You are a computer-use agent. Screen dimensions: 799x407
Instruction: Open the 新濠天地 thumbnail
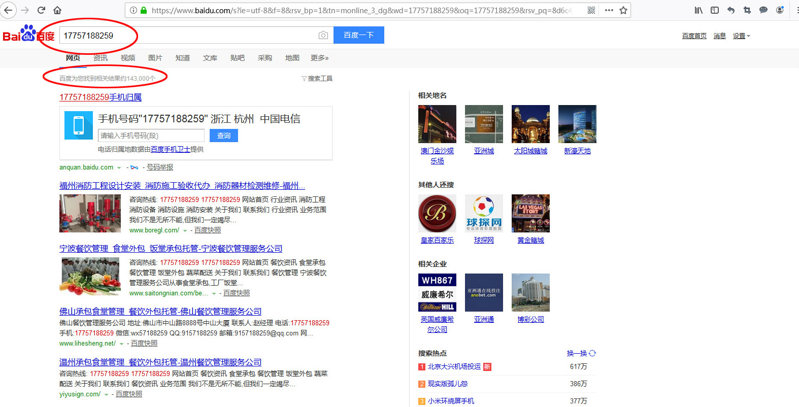coord(577,124)
